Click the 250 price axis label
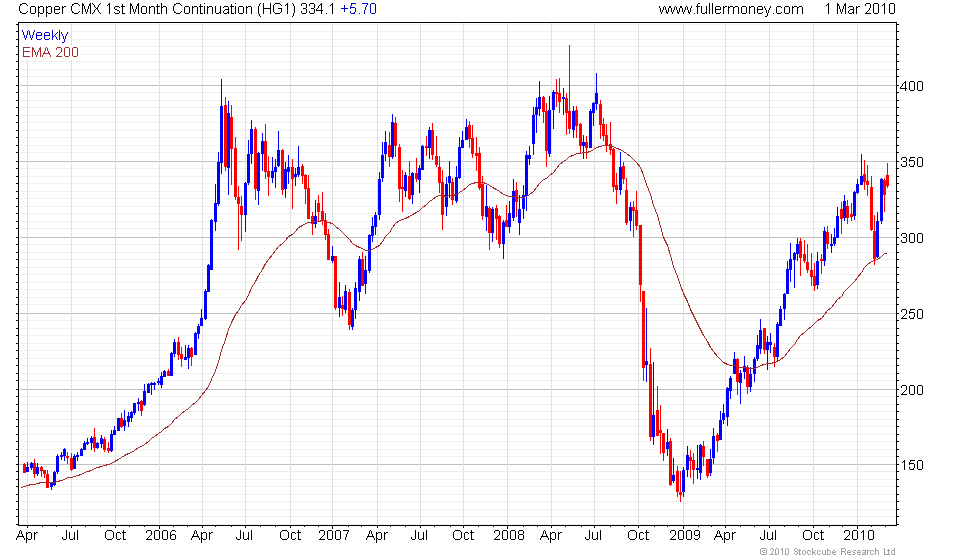This screenshot has width=980, height=560. [x=911, y=314]
